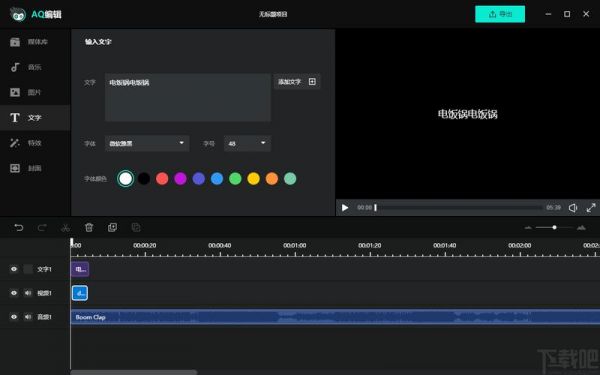Click the horizontal timeline scrollbar

(134, 372)
